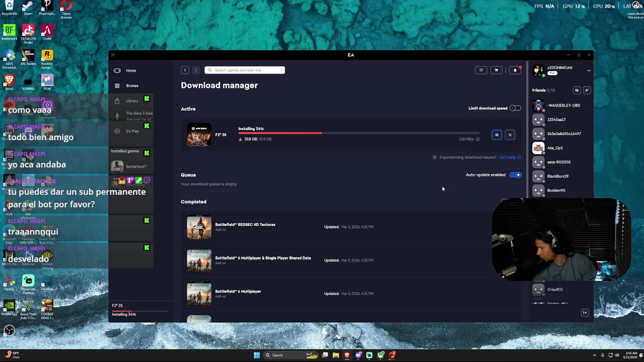644x362 pixels.
Task: Open OBS icon on desktop
Action: [9, 330]
